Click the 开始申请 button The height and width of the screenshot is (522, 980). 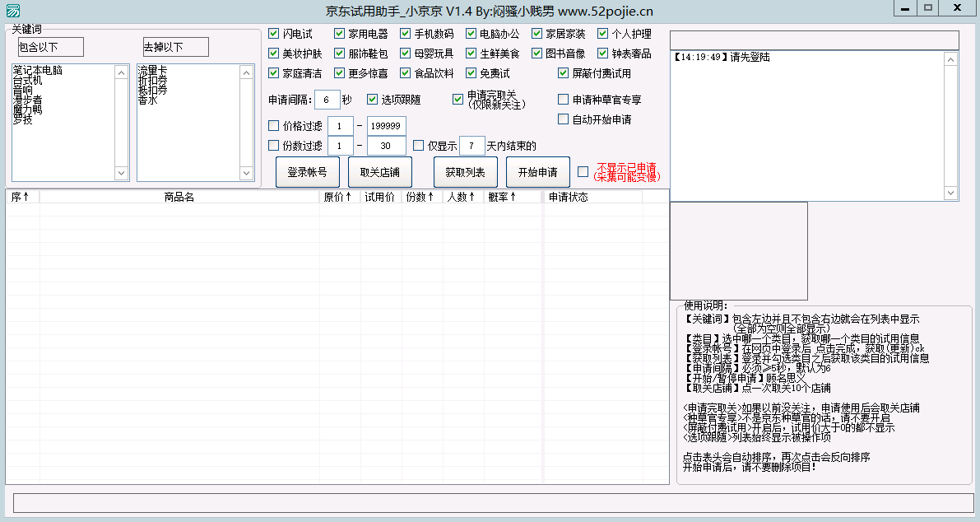tap(538, 172)
